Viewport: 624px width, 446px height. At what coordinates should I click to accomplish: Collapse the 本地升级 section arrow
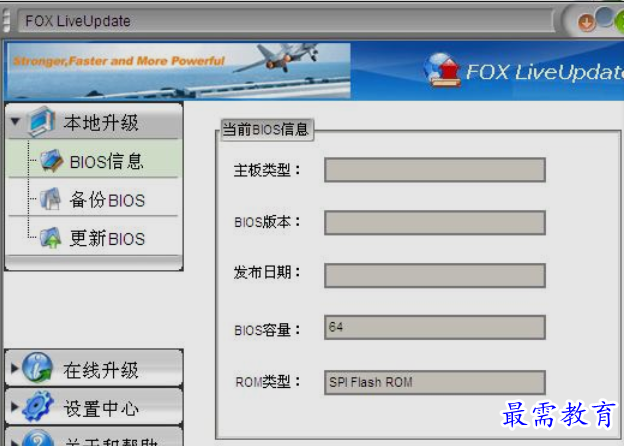[16, 121]
